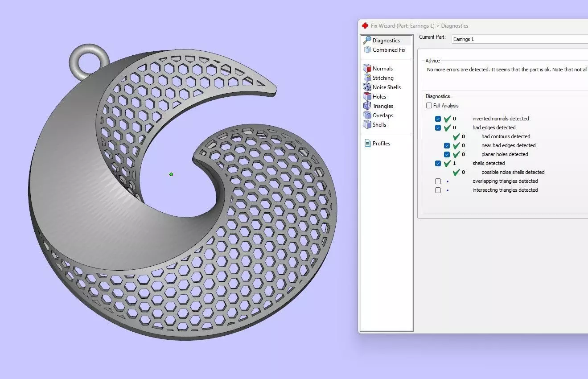Open the Diagnostics page

click(386, 41)
